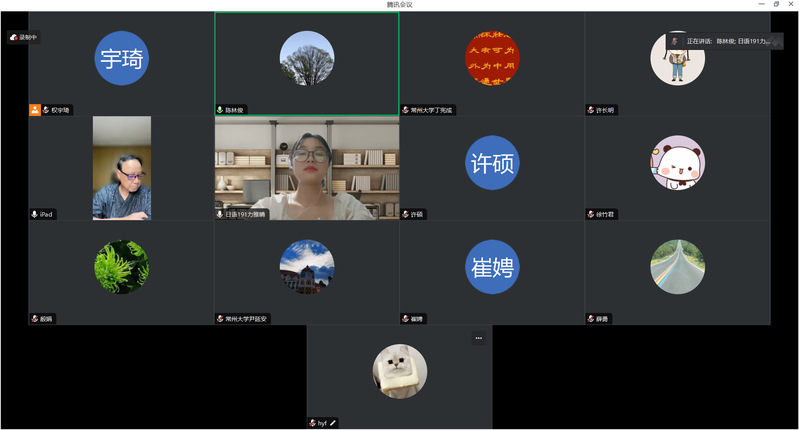Click the muted microphone icon next to hyf

click(x=312, y=423)
